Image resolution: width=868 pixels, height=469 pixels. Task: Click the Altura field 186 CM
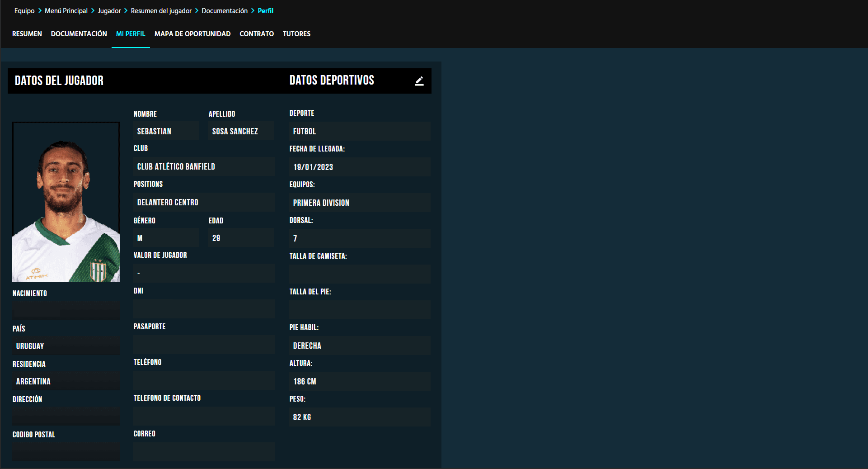pos(360,381)
